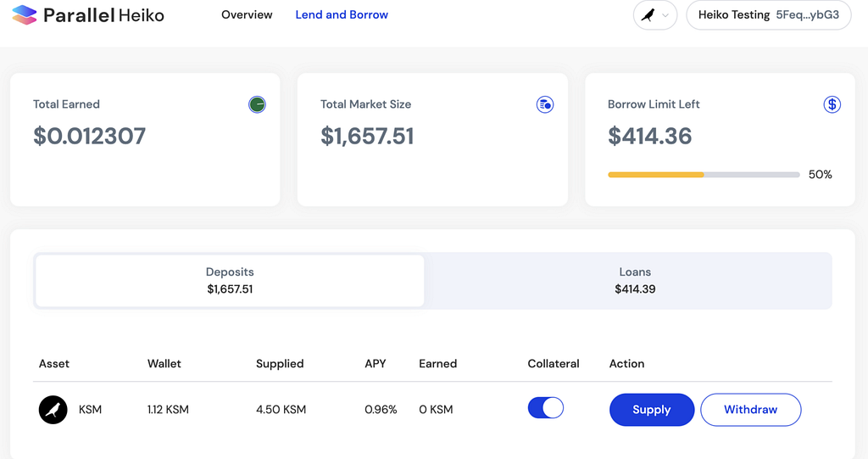Click the Collateral column header
This screenshot has height=459, width=868.
(553, 363)
